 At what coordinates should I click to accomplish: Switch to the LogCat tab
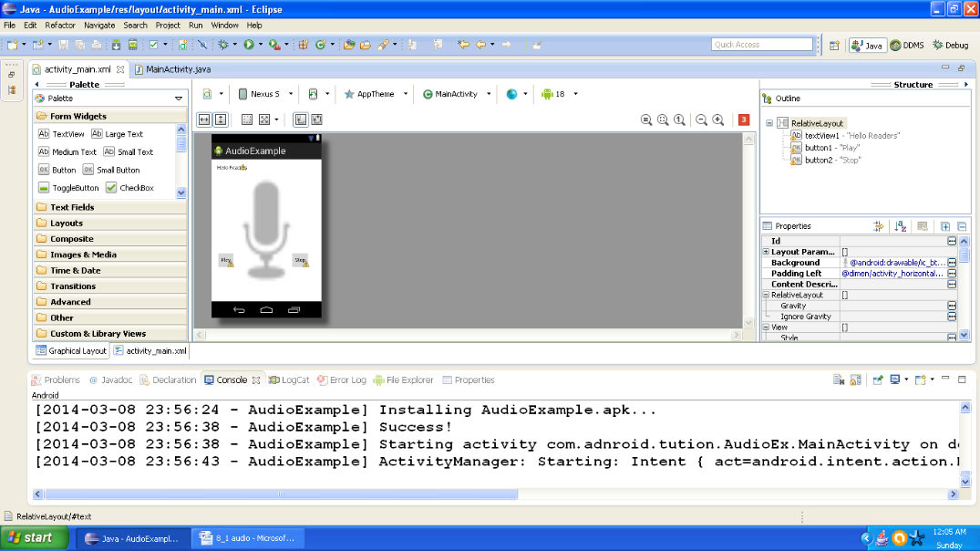[x=289, y=379]
